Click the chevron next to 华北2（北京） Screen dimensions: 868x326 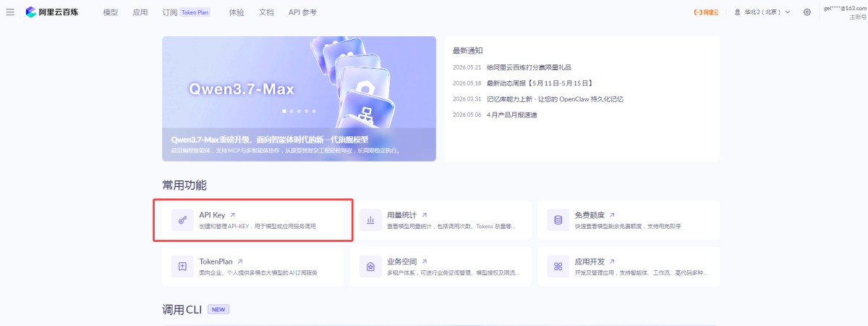788,12
